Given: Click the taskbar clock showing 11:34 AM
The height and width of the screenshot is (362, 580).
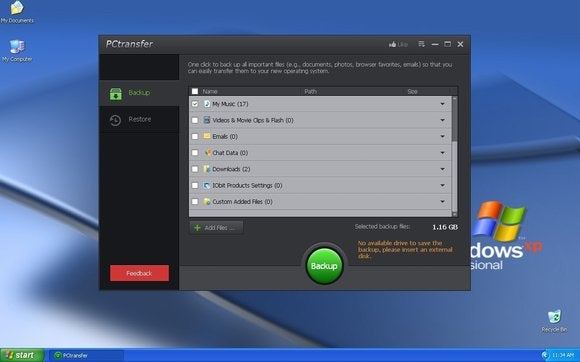Looking at the screenshot, I should pyautogui.click(x=563, y=355).
